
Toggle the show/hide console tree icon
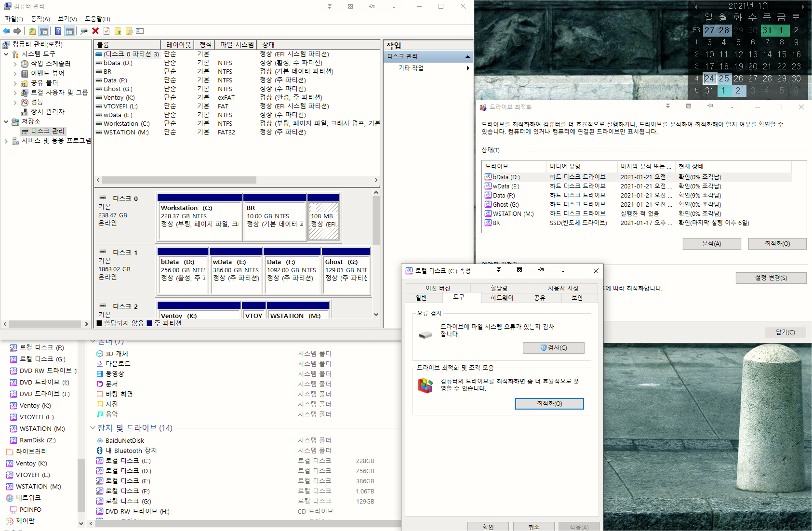pyautogui.click(x=44, y=31)
